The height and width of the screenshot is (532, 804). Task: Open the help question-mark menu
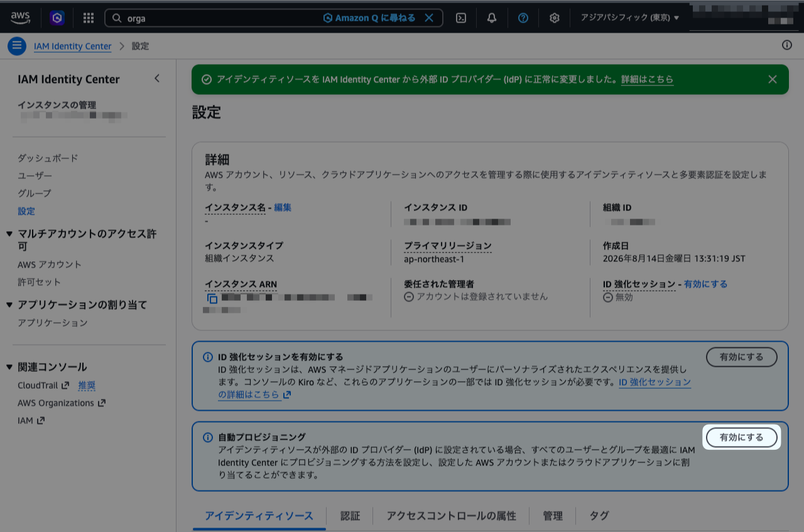click(x=523, y=18)
